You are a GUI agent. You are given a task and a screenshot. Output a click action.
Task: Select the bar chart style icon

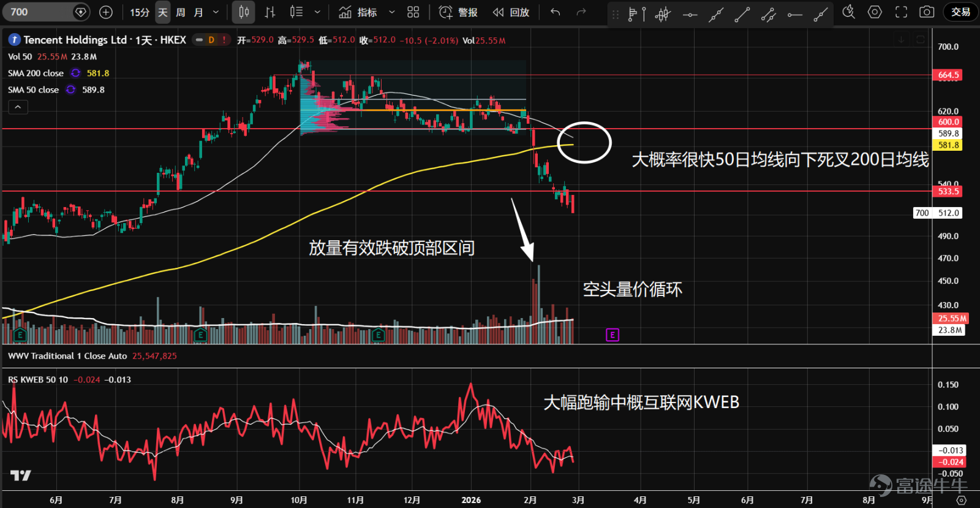(x=270, y=12)
